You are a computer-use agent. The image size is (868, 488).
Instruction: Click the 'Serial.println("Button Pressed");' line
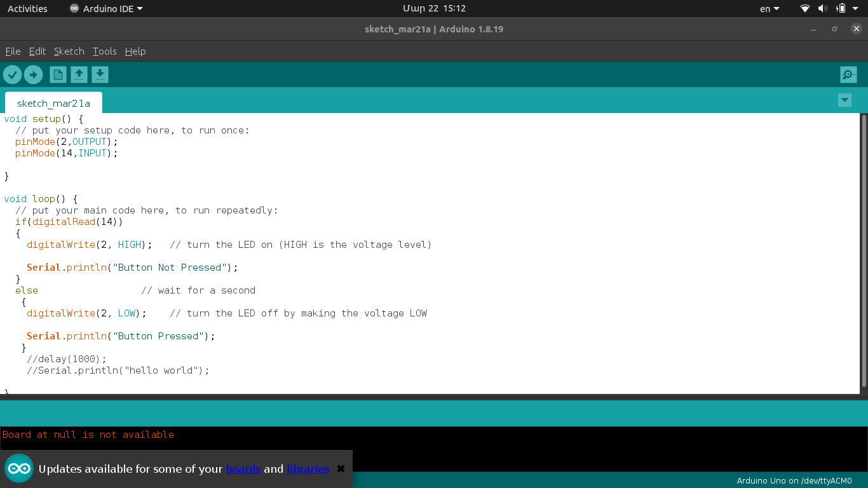tap(121, 336)
